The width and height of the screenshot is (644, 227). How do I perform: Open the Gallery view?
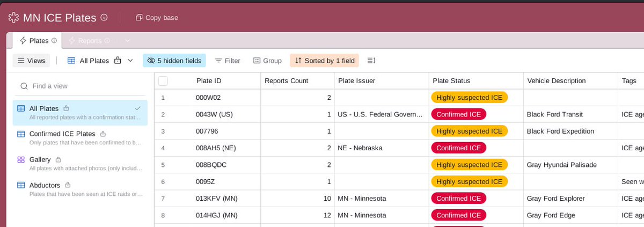pos(80,164)
